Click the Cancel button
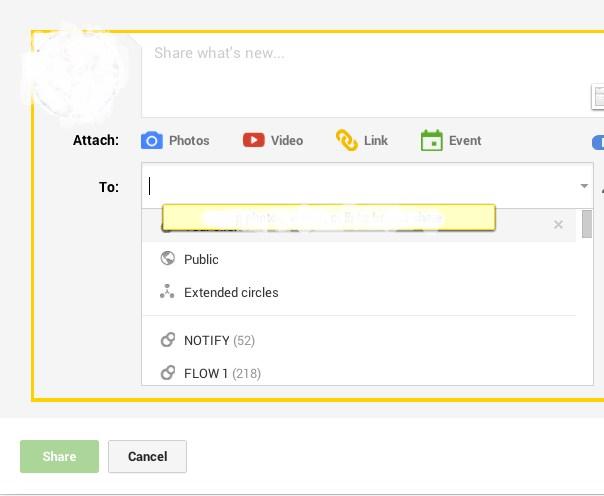 147,456
